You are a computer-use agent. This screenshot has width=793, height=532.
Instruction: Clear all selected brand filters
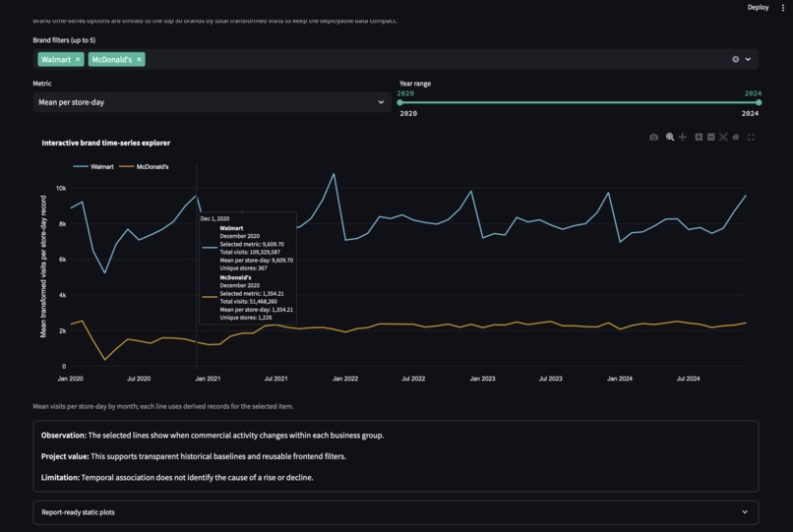[735, 59]
